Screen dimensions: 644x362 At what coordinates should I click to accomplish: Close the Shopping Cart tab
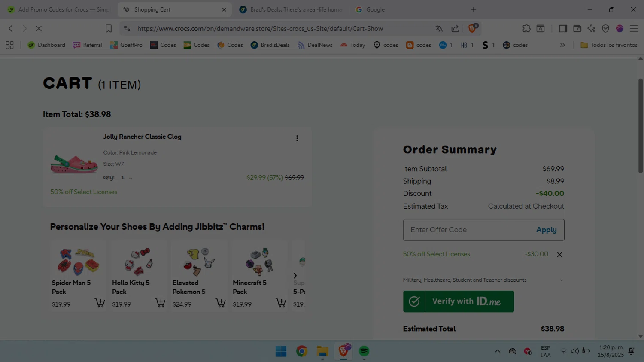click(x=224, y=9)
